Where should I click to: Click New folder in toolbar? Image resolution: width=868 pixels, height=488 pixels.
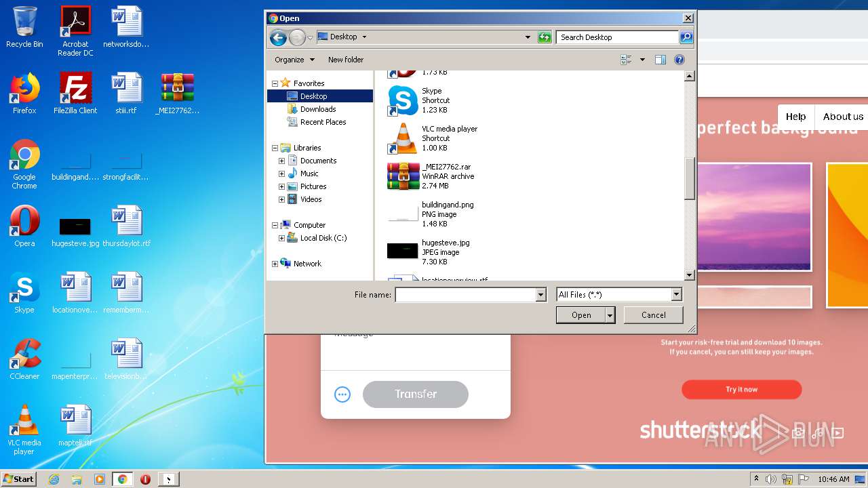(x=346, y=60)
